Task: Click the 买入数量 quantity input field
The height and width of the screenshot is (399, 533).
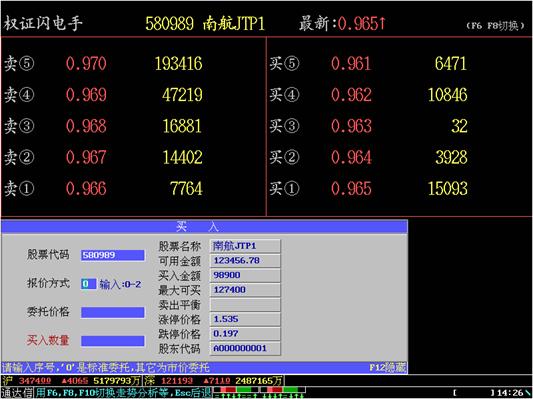Action: click(x=113, y=341)
